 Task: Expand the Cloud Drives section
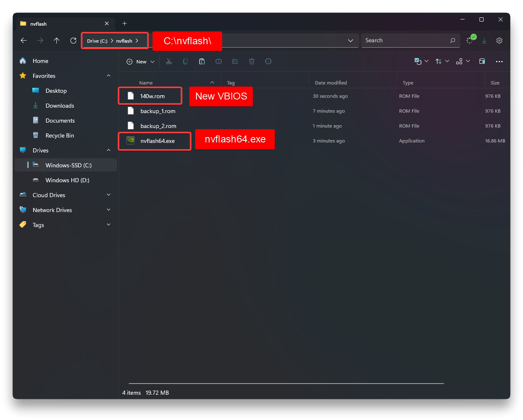pyautogui.click(x=109, y=195)
